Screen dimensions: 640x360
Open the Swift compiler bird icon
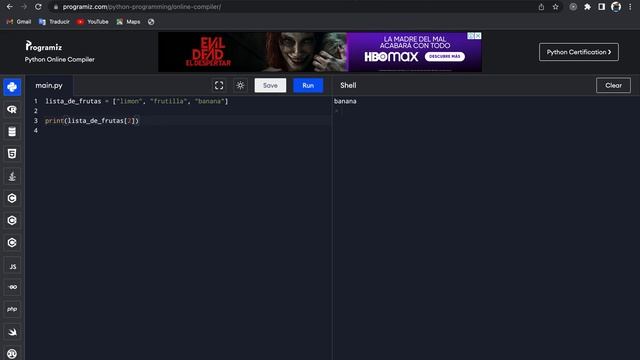tap(12, 332)
